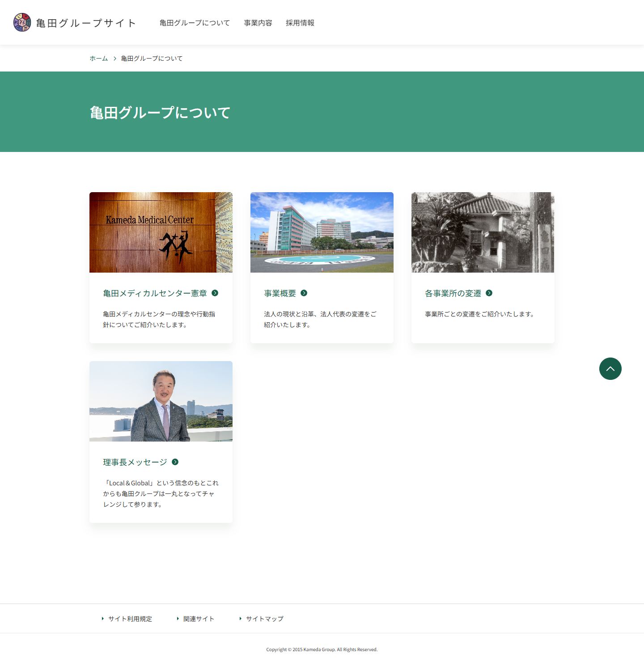The width and height of the screenshot is (644, 665).
Task: Click the description 亀田メディカルセンターの理念や行動指針について
Action: pyautogui.click(x=159, y=320)
